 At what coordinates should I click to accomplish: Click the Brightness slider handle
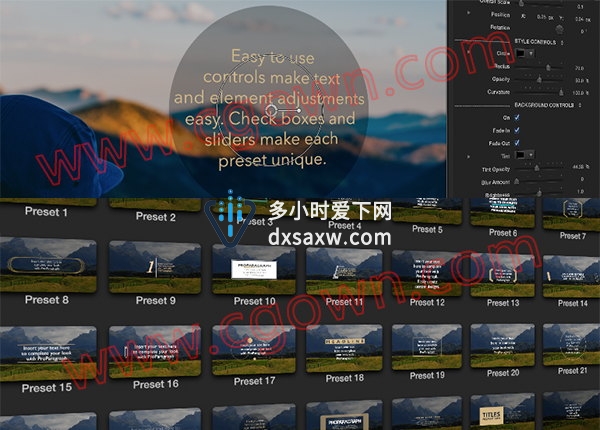click(x=539, y=192)
